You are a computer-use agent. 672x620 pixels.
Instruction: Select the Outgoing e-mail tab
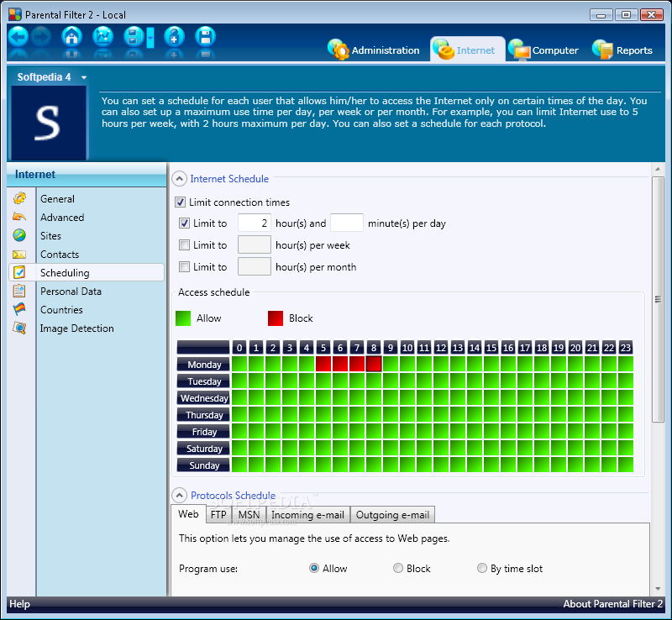[392, 514]
